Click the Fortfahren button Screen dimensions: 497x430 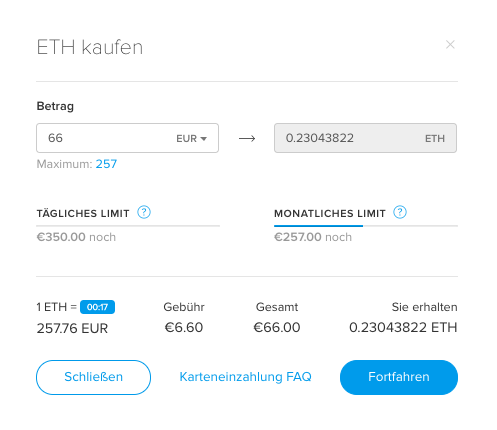pyautogui.click(x=399, y=377)
